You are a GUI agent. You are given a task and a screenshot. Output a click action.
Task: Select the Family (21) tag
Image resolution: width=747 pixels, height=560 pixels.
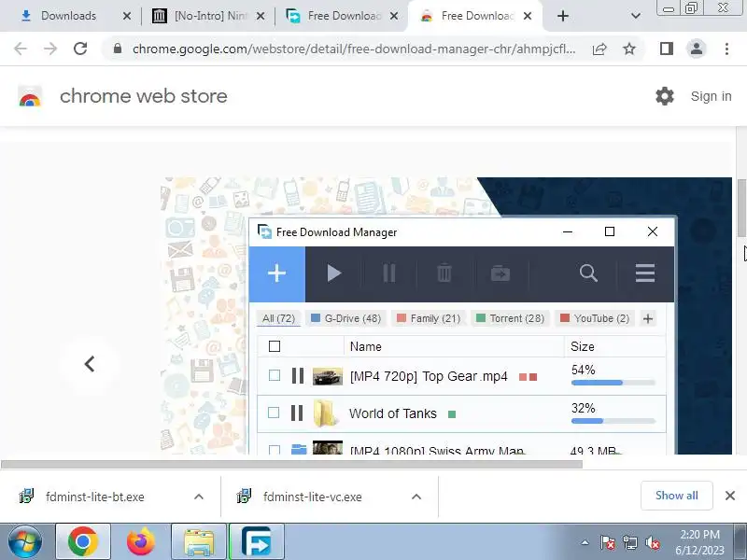coord(429,318)
